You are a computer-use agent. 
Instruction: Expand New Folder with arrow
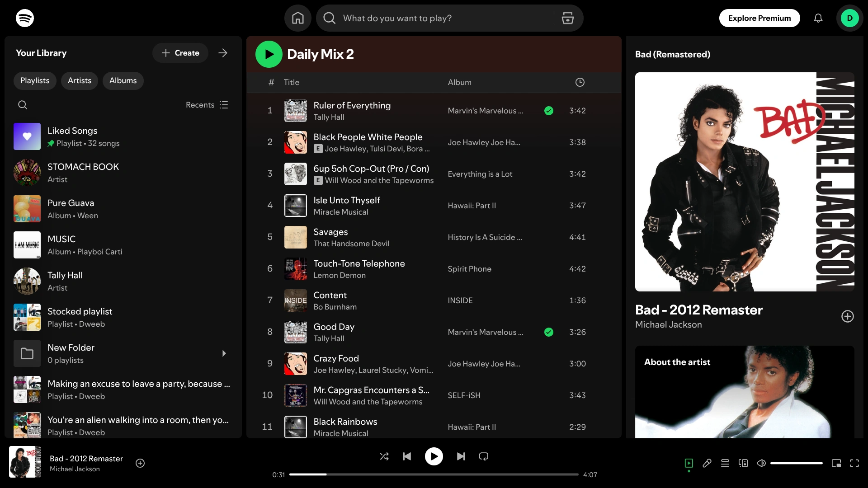pyautogui.click(x=224, y=353)
